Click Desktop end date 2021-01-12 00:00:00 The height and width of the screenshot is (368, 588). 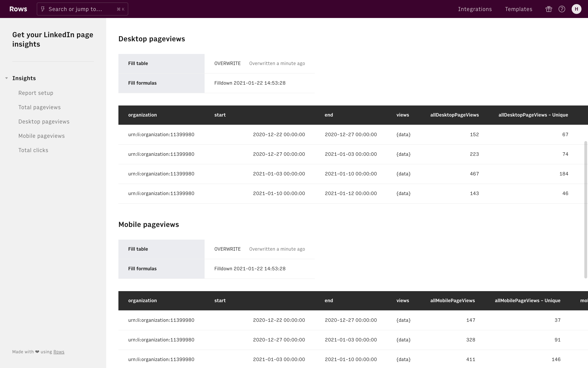351,193
